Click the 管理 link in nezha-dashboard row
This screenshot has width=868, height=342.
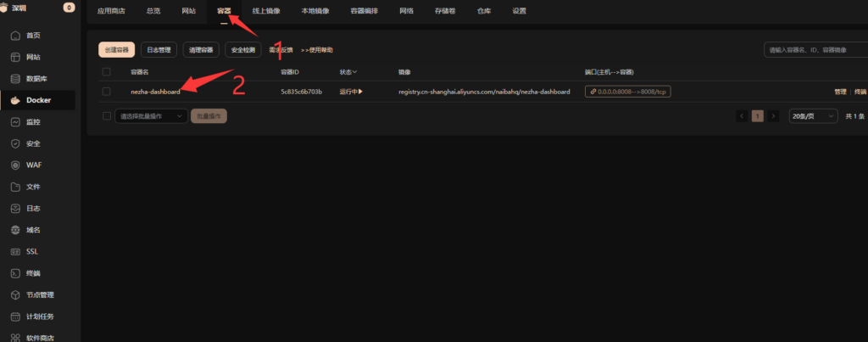[840, 92]
